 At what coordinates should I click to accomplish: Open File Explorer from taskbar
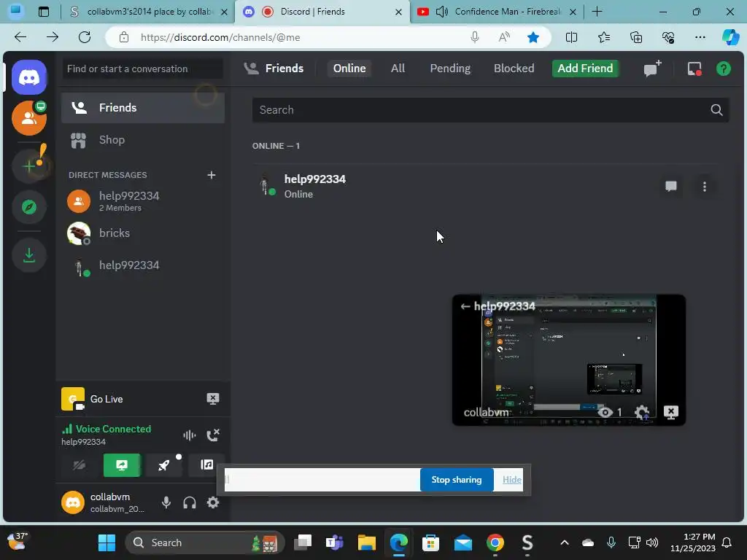367,542
